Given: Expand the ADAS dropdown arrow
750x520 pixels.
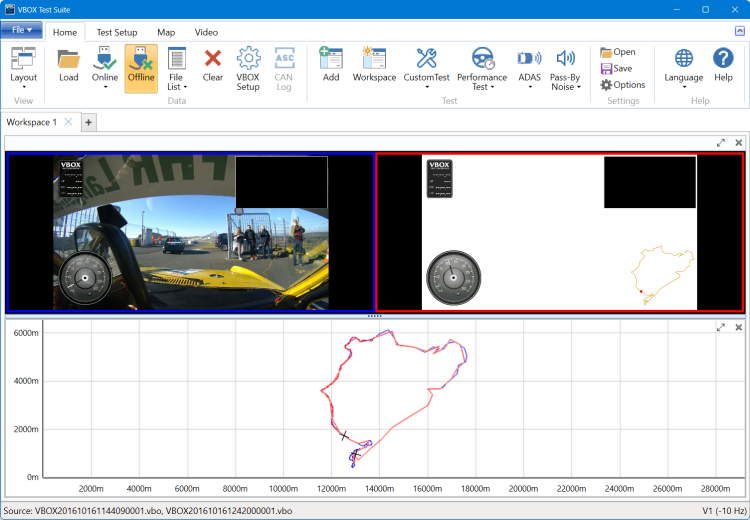Looking at the screenshot, I should pos(530,87).
